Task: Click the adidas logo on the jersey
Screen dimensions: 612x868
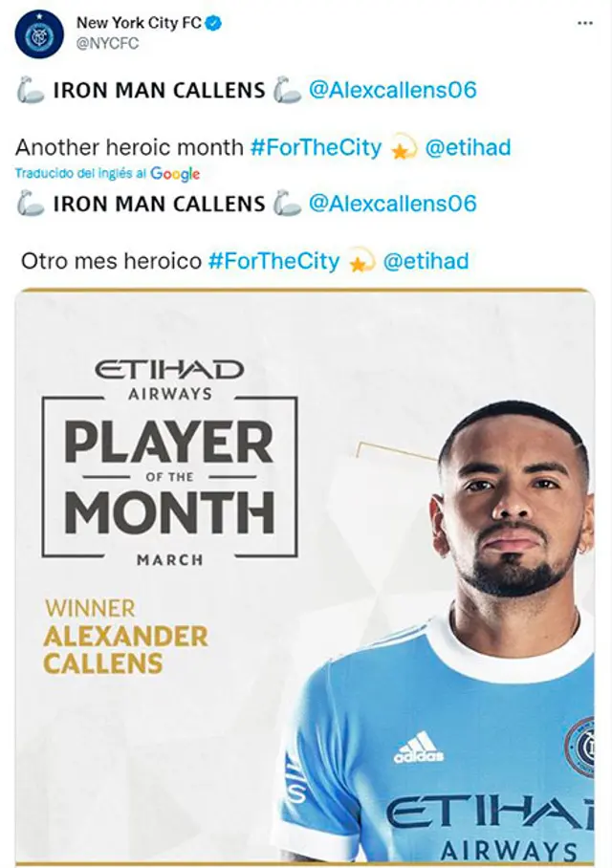Action: tap(419, 747)
